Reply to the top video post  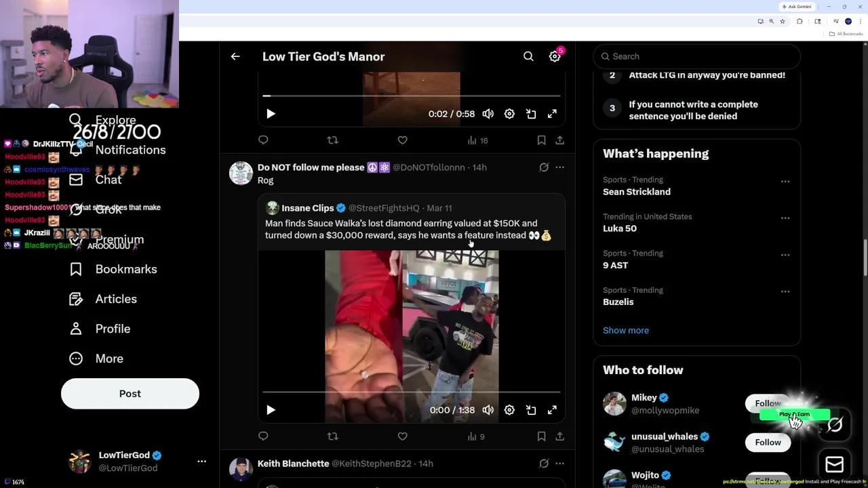click(x=263, y=140)
